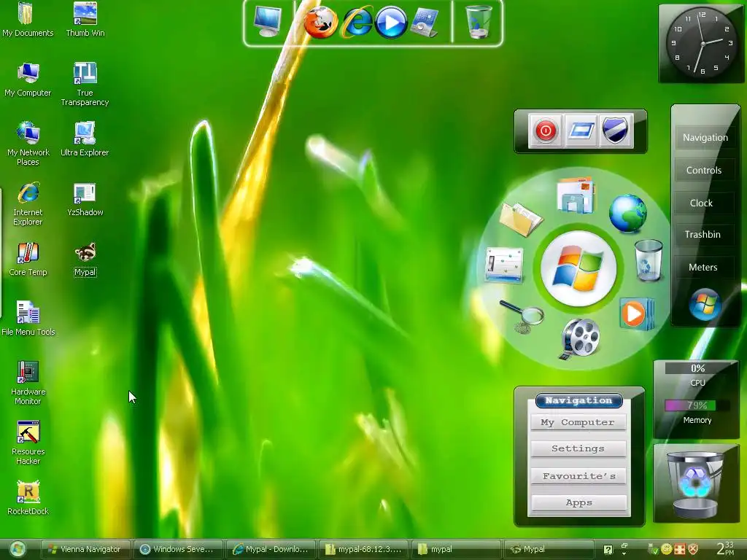Click the monitor icon in top dock
This screenshot has width=747, height=560.
(x=267, y=22)
